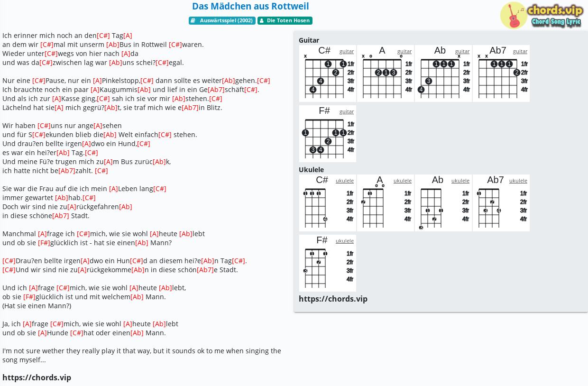Click the lyric word "Lächelnd"
The width and height of the screenshot is (588, 386).
coord(16,108)
